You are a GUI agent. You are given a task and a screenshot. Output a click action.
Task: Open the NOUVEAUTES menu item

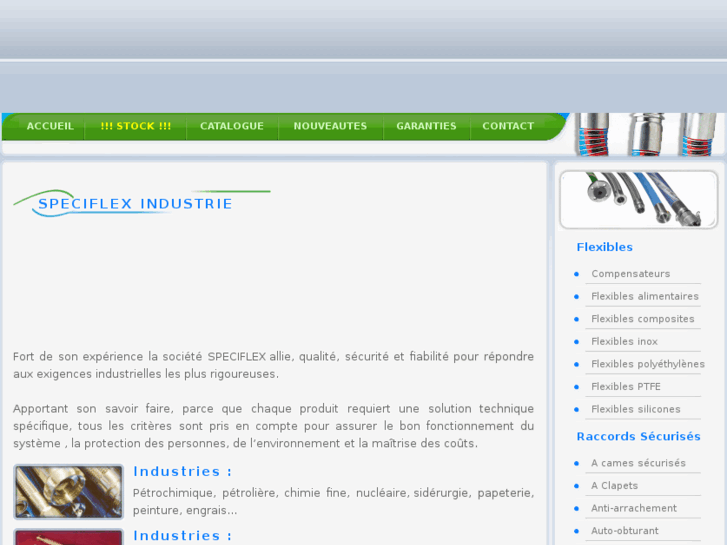330,126
